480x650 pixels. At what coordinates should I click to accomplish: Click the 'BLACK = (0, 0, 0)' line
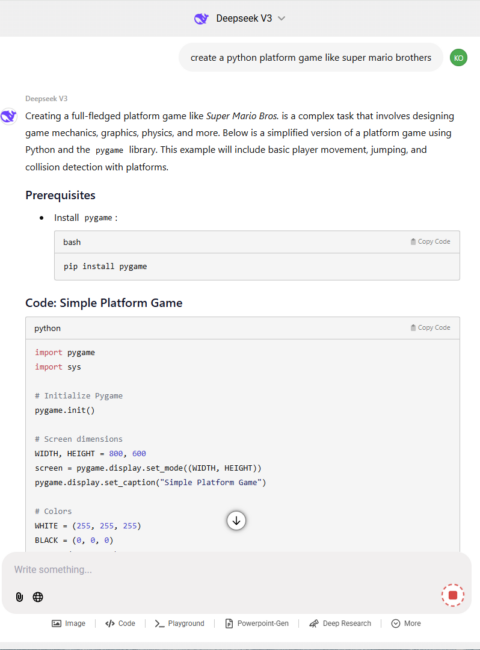coord(74,540)
